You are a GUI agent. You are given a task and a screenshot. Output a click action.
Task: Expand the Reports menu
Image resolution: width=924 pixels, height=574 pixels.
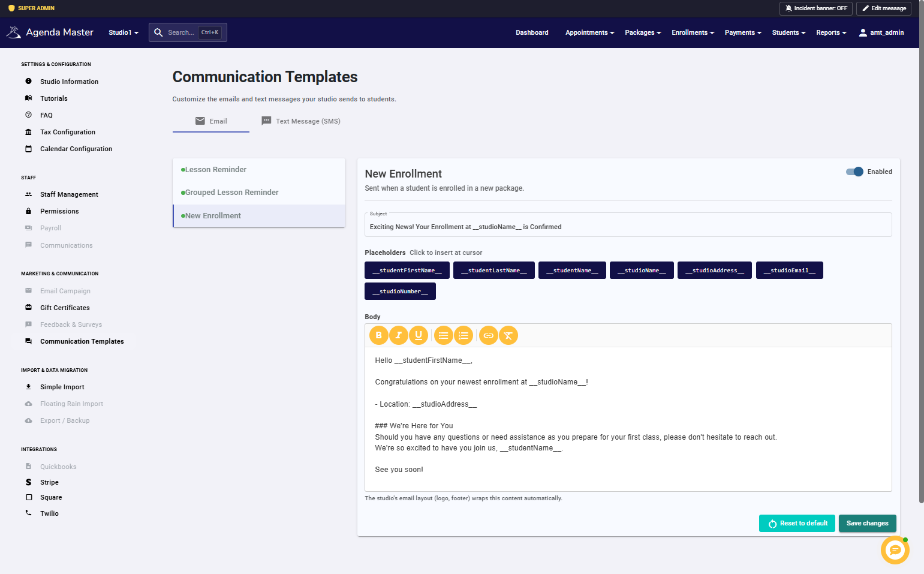(x=831, y=32)
